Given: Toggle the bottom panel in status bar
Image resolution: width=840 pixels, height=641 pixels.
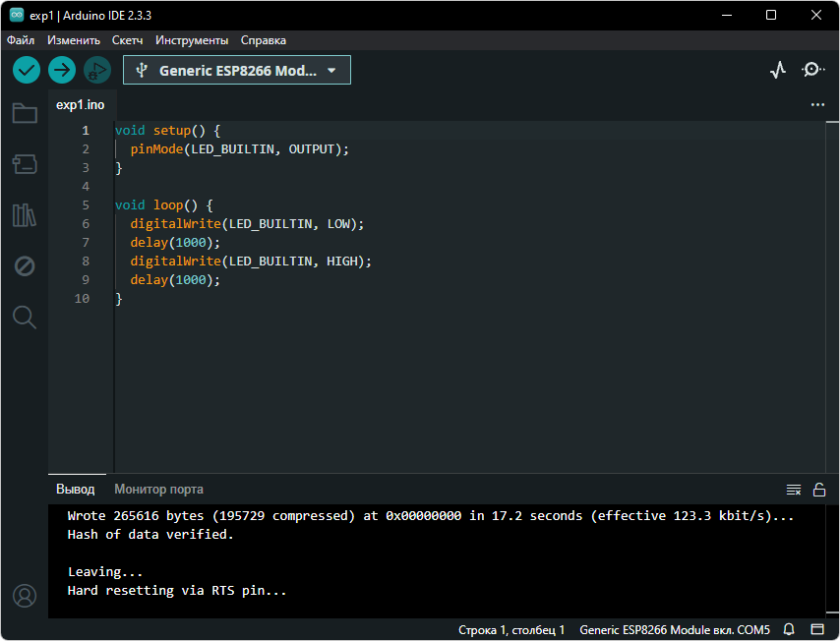Looking at the screenshot, I should (817, 629).
